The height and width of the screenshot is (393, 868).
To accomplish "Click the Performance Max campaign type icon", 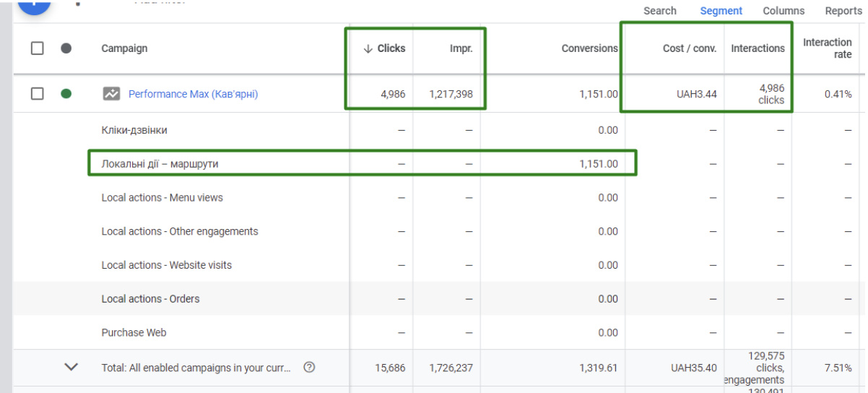I will pyautogui.click(x=111, y=94).
